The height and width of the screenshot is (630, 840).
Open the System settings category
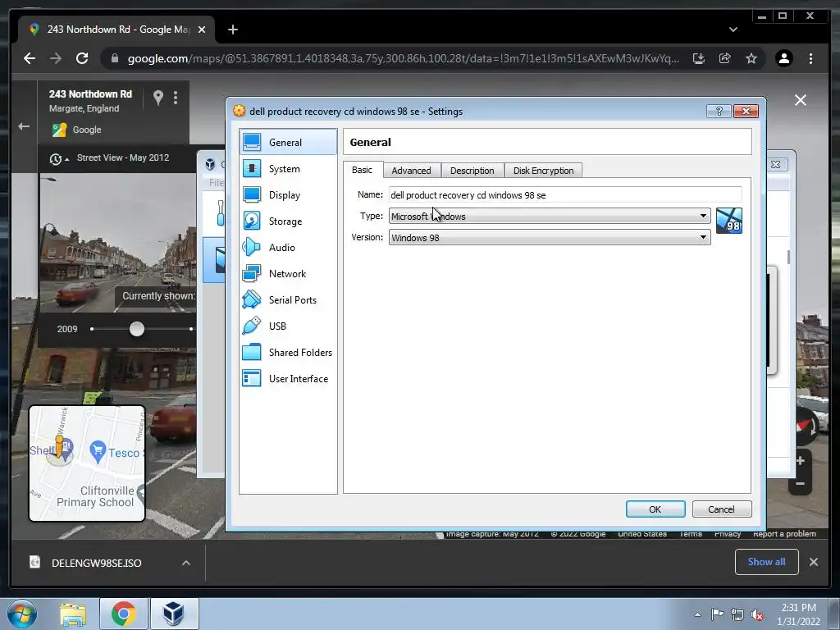288,169
